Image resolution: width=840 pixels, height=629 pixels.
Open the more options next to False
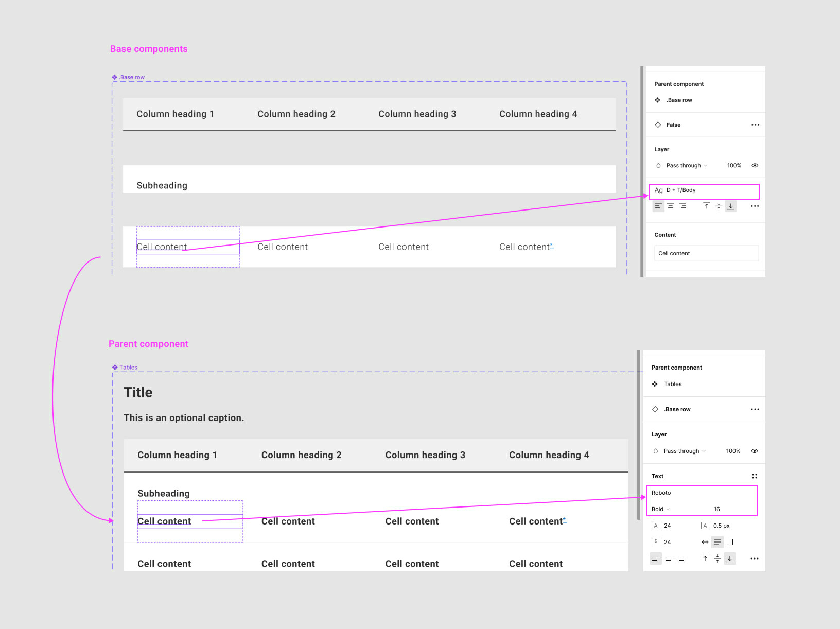click(x=755, y=125)
